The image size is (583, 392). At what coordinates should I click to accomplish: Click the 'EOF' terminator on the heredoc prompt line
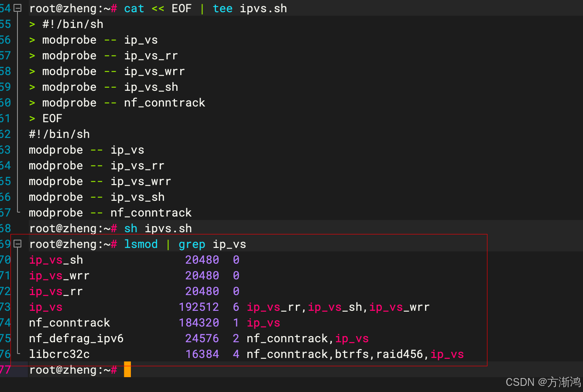coord(52,118)
